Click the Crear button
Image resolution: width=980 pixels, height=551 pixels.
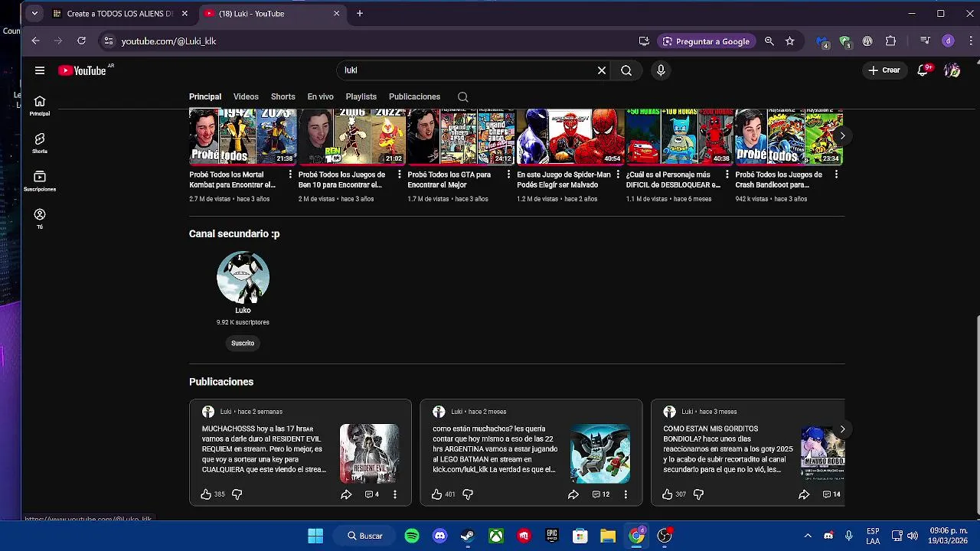884,70
